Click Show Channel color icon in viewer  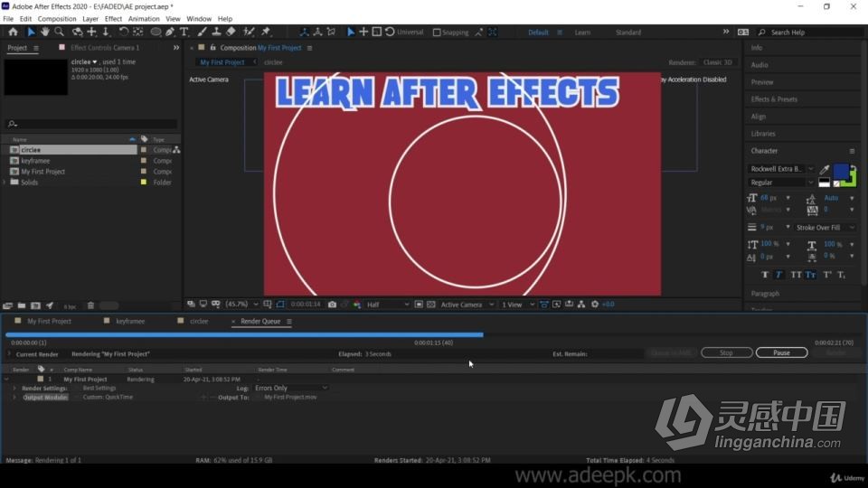[x=357, y=305]
